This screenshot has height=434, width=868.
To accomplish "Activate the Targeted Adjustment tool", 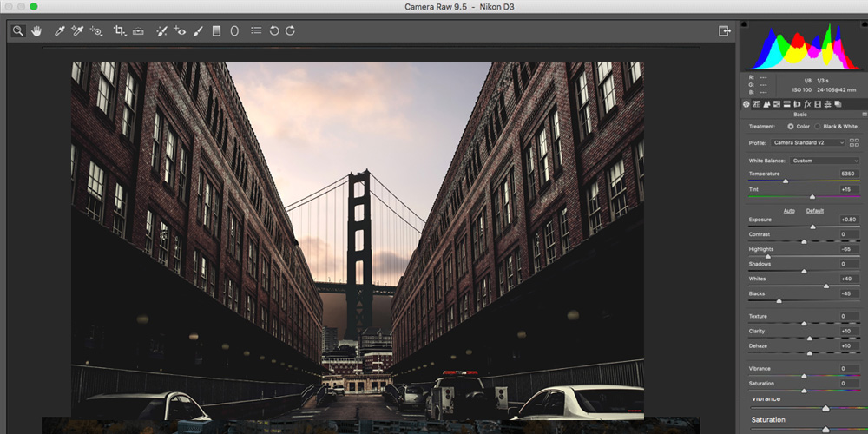I will pos(96,31).
